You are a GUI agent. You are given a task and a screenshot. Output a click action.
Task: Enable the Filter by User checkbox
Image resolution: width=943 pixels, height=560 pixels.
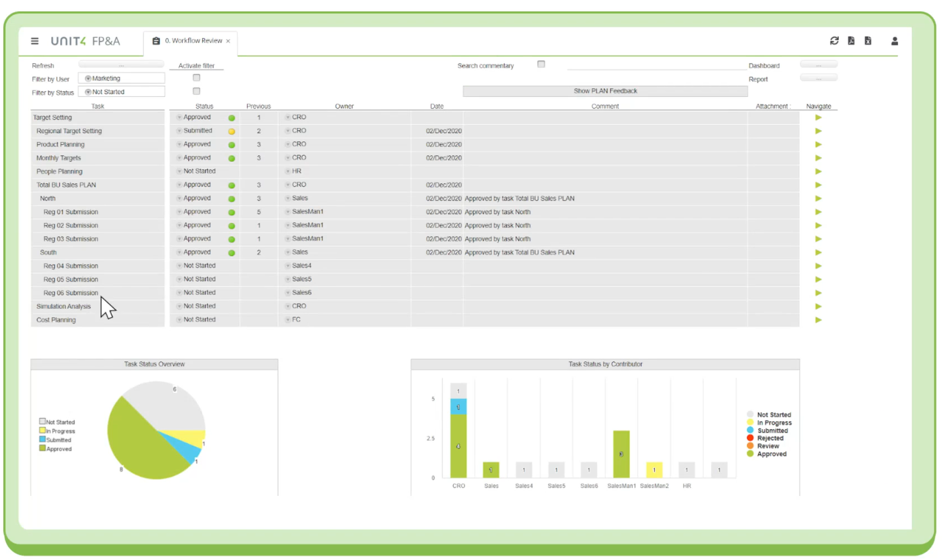(x=196, y=78)
